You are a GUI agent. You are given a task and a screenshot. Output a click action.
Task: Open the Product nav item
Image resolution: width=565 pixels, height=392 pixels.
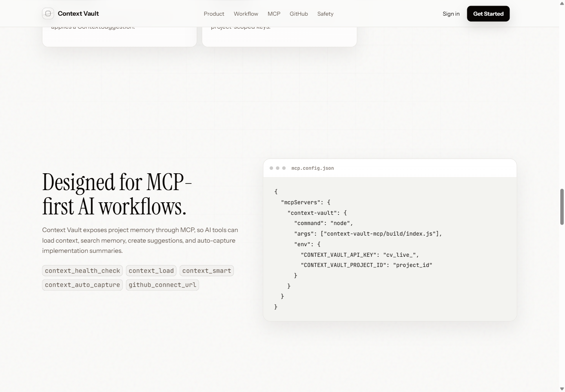point(214,14)
